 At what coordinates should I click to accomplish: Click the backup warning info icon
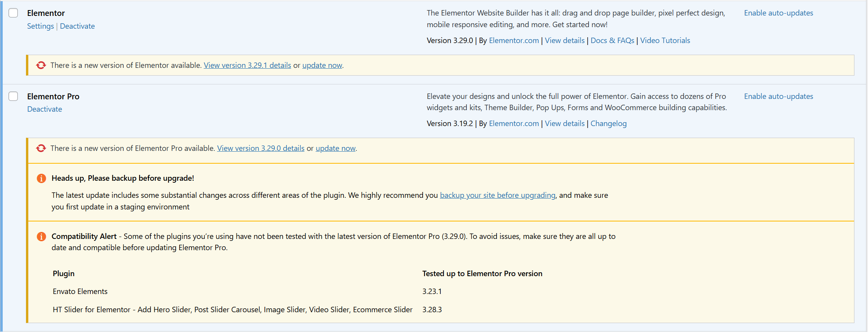(41, 178)
